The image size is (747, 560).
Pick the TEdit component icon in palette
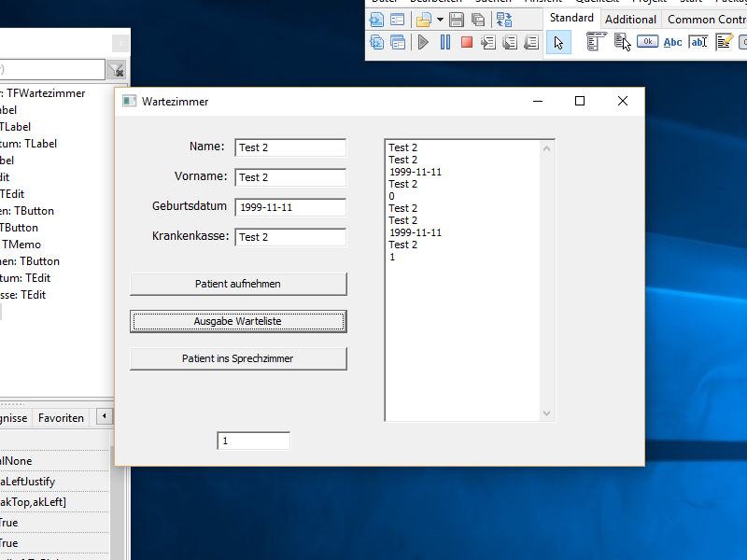click(698, 42)
